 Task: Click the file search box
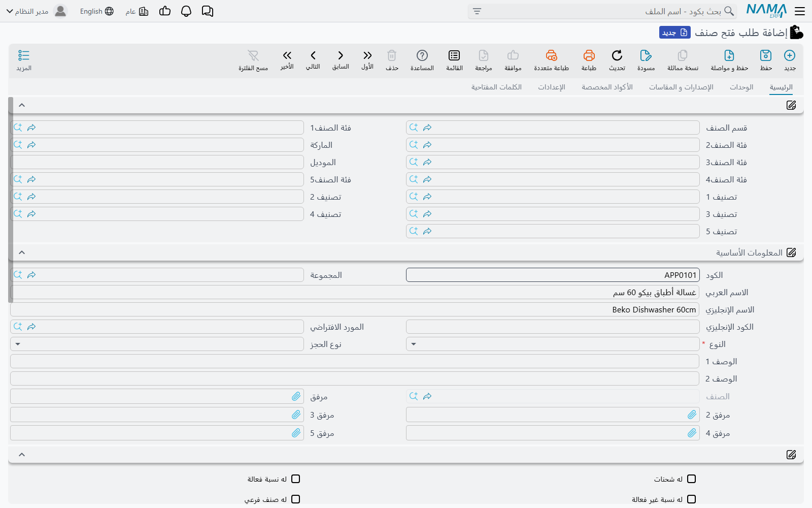click(602, 11)
